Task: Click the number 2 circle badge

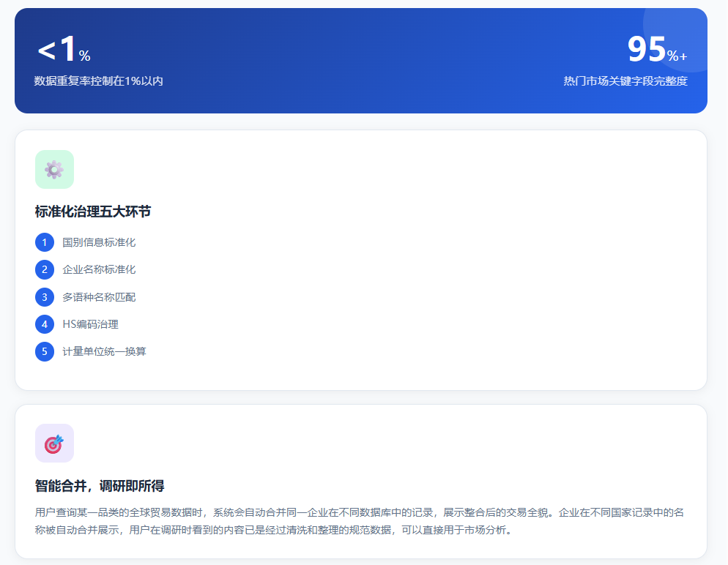Action: click(45, 269)
